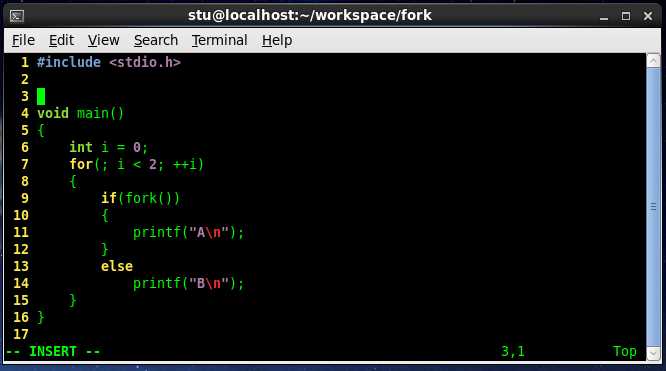Click line number 2
This screenshot has width=666, height=371.
pyautogui.click(x=25, y=79)
